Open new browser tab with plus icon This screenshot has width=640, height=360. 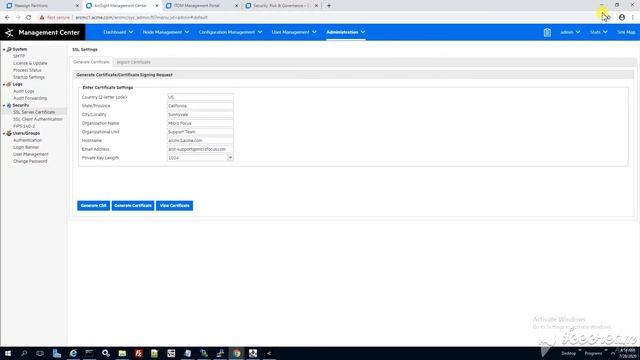(x=329, y=6)
